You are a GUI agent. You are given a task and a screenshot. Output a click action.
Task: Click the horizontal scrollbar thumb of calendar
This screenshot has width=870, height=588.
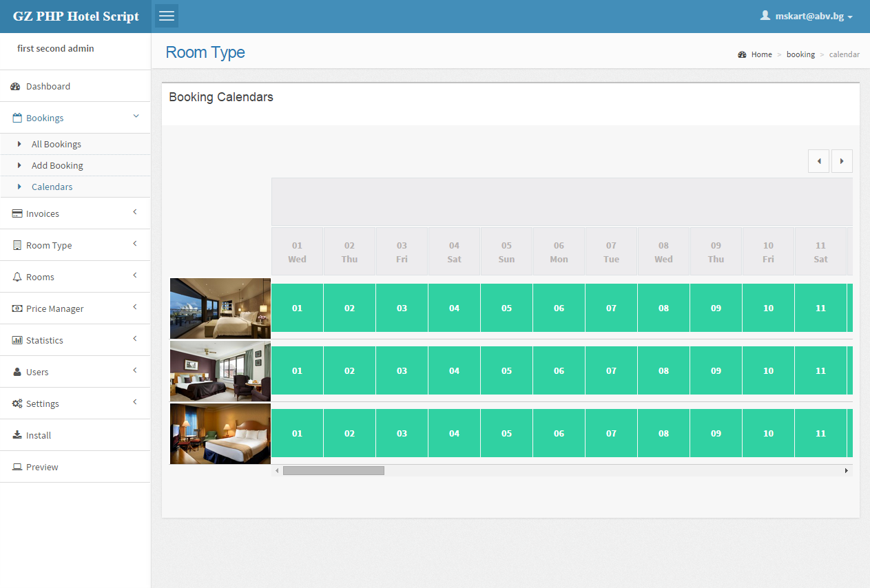tap(333, 470)
